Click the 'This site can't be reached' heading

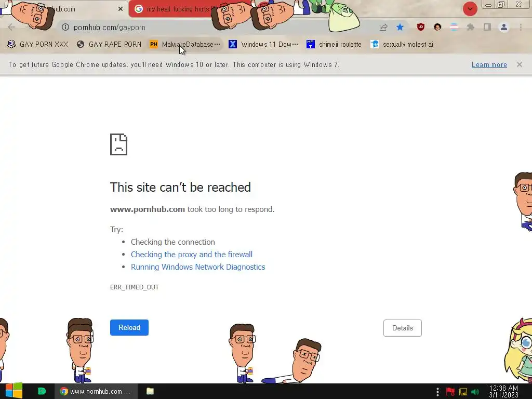[x=180, y=187]
